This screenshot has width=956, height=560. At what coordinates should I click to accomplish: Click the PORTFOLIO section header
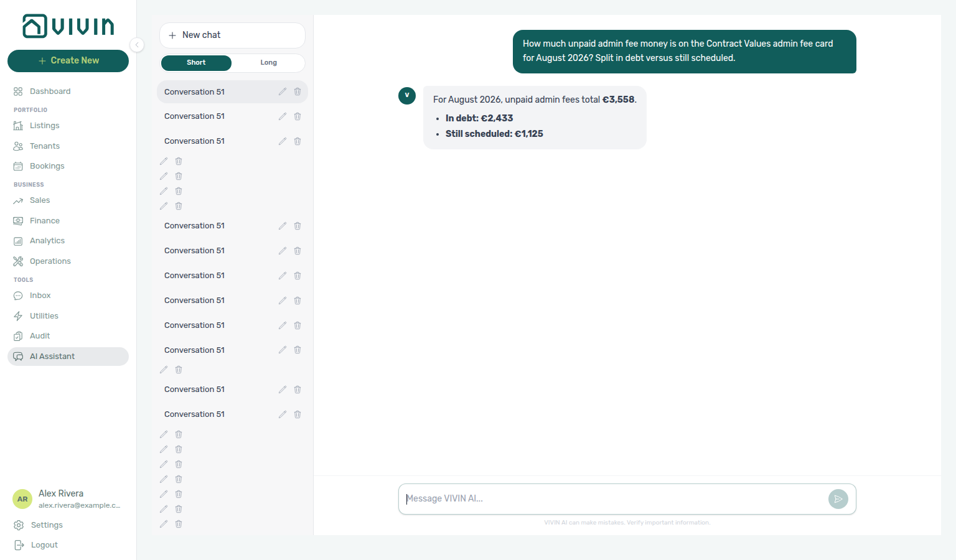[30, 110]
